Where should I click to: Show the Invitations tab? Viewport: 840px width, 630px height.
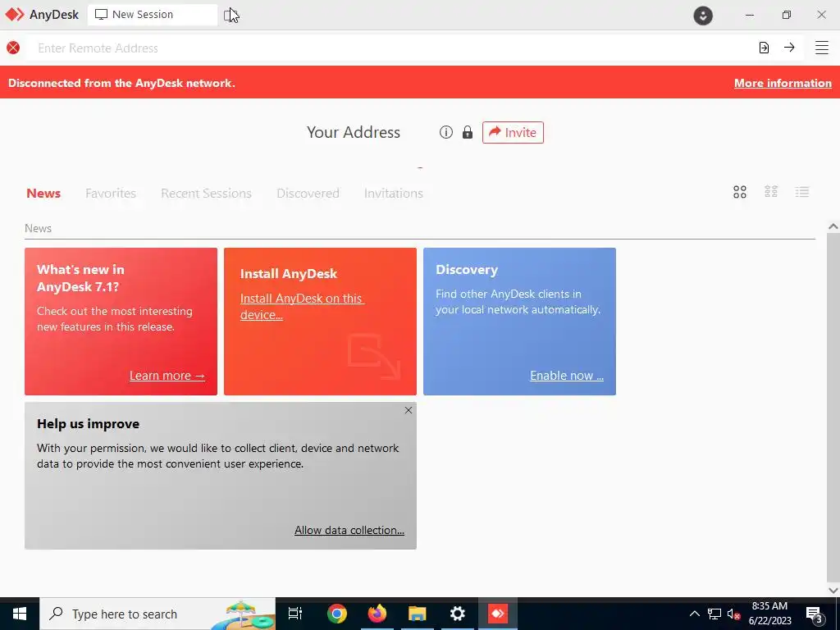pyautogui.click(x=394, y=194)
